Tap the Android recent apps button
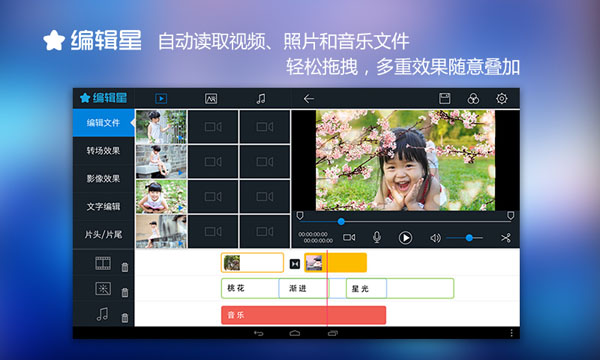 point(333,333)
